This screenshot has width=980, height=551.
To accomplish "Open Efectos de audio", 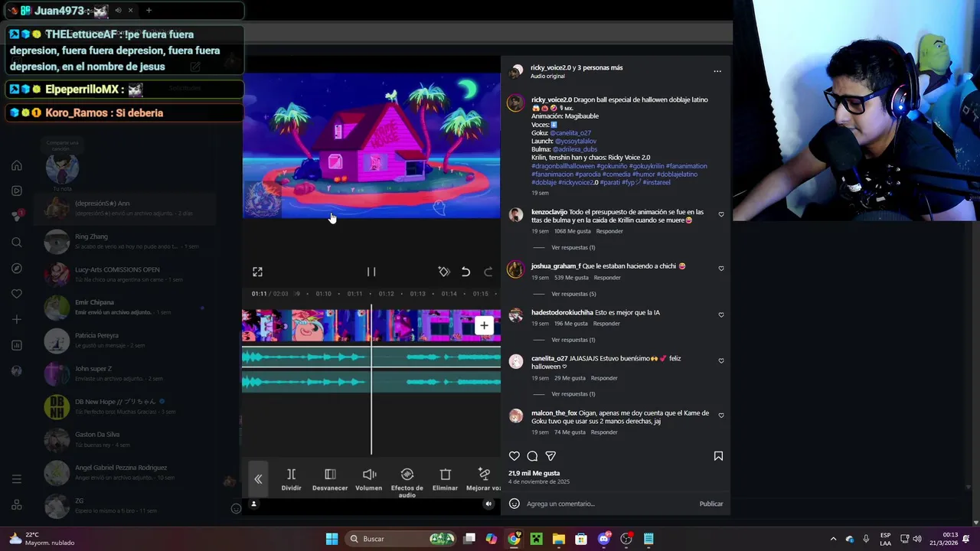I will pyautogui.click(x=407, y=482).
